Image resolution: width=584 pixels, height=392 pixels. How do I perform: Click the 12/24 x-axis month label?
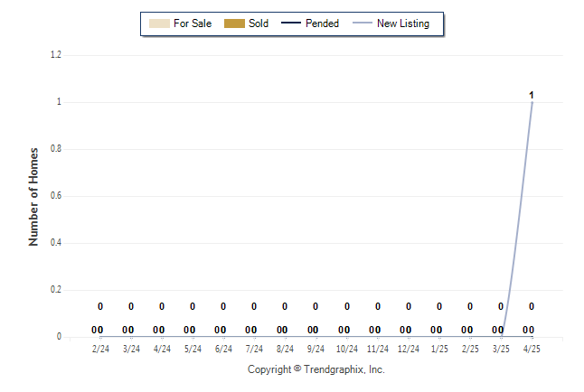408,349
